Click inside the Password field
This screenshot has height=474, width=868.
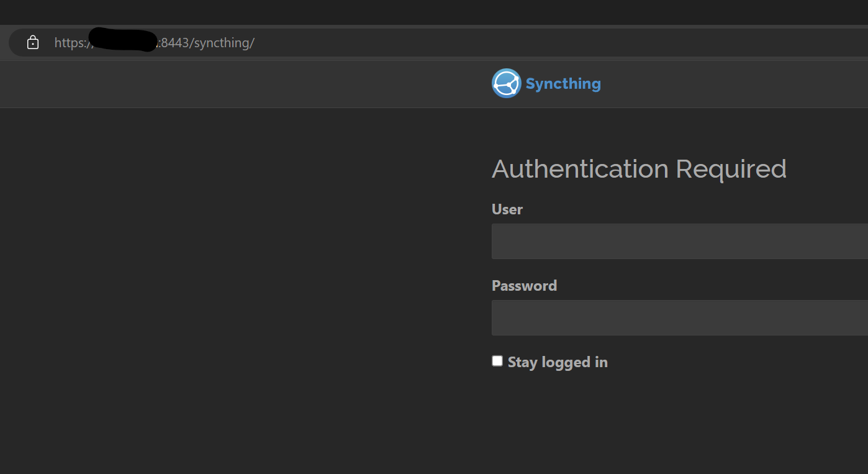(x=677, y=317)
